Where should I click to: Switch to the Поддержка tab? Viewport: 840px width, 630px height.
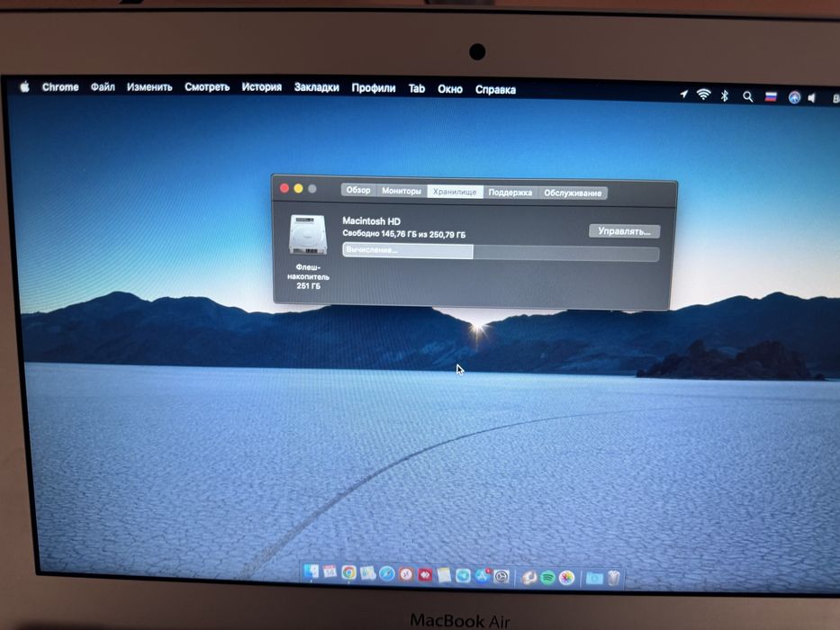510,193
